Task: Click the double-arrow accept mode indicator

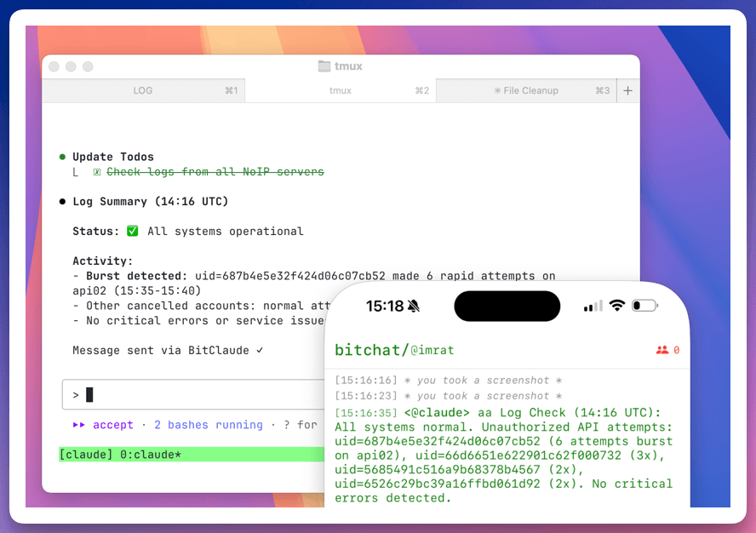Action: coord(79,425)
